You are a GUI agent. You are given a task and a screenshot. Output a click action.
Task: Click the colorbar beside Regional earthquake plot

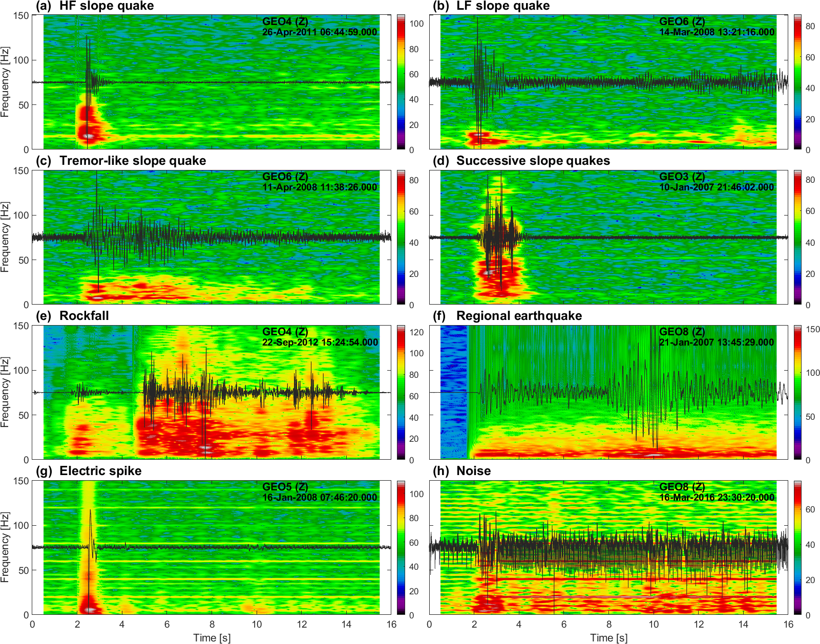tap(798, 392)
